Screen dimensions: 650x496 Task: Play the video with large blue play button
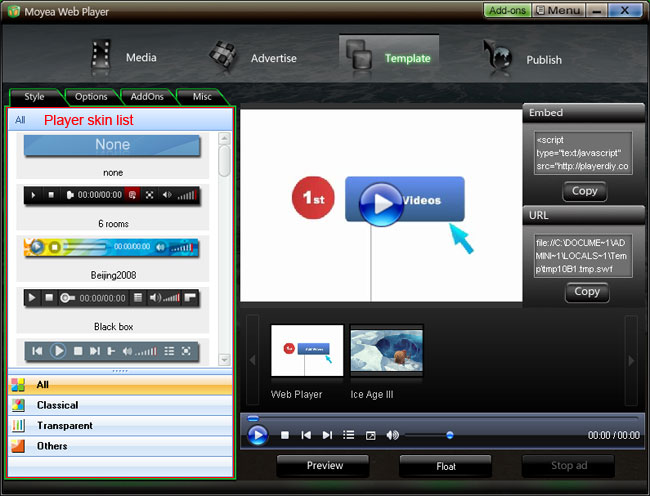click(381, 204)
